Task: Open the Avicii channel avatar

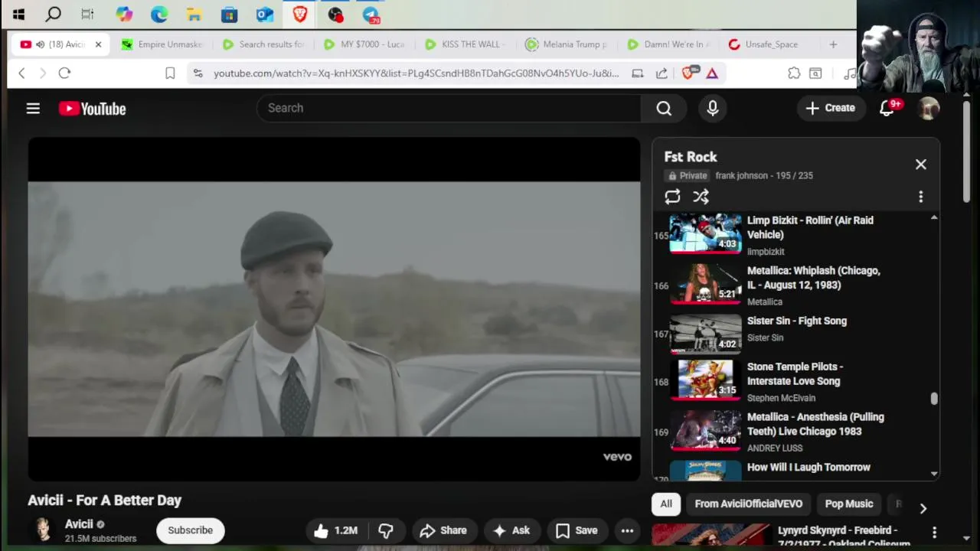Action: [x=43, y=530]
